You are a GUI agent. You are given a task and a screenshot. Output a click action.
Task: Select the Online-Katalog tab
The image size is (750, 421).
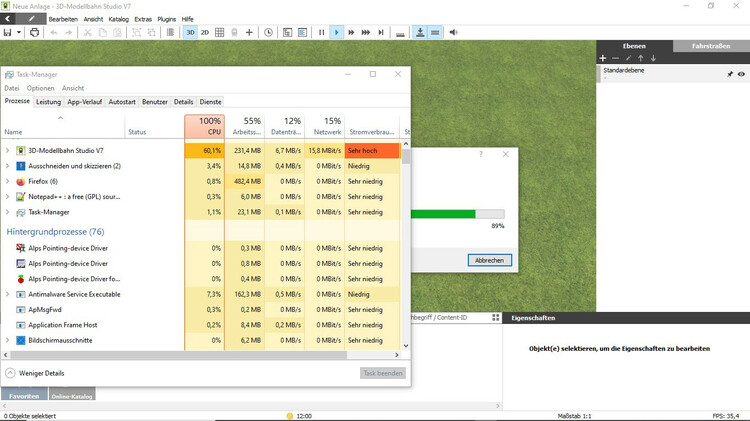72,395
